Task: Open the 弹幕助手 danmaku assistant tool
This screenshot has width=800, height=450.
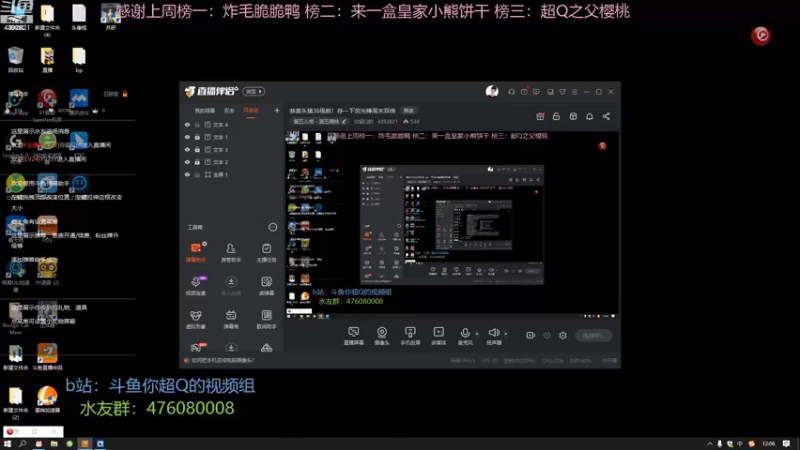Action: tap(196, 252)
